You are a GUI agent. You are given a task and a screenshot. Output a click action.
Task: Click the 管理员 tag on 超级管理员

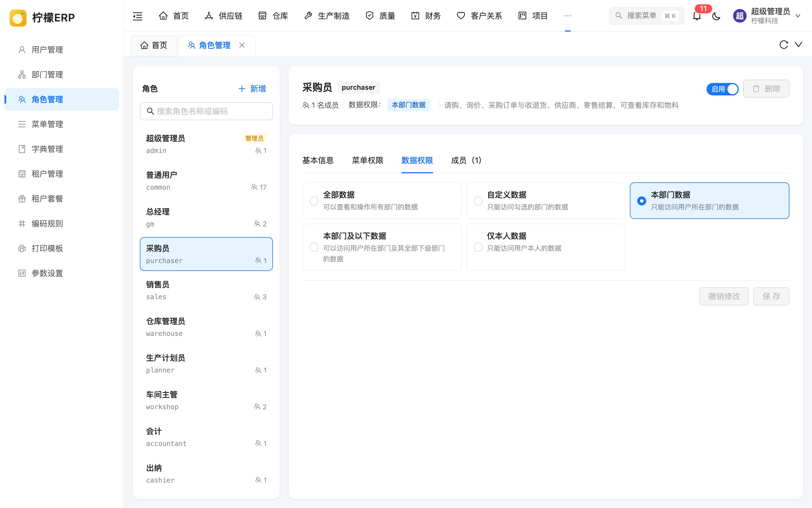[254, 138]
